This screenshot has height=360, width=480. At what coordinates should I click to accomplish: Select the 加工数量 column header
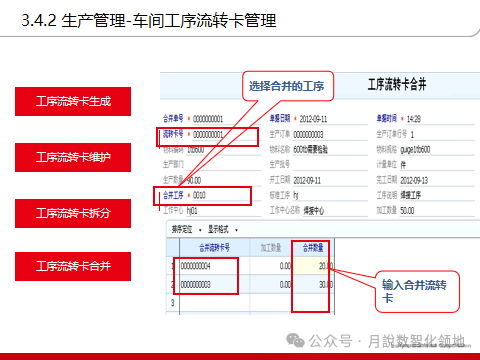271,248
